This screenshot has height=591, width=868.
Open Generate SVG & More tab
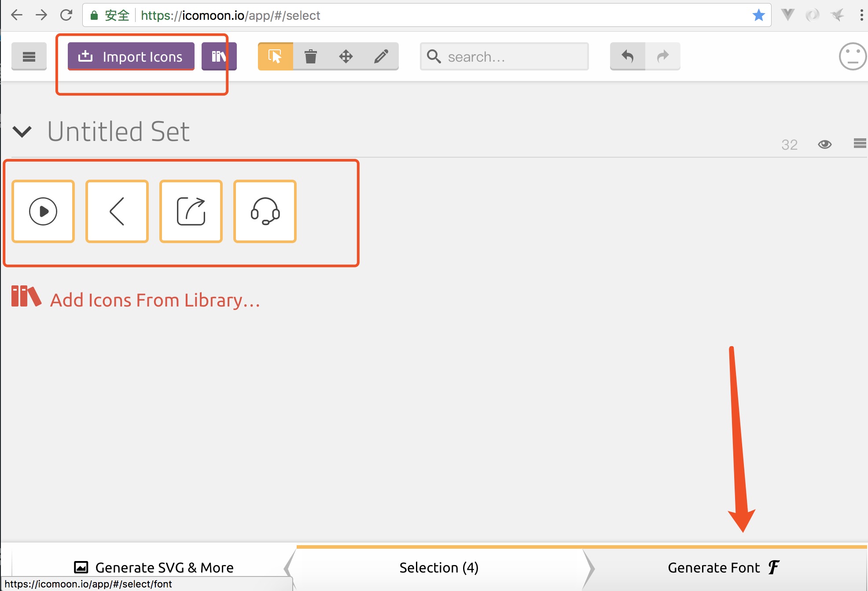tap(154, 567)
